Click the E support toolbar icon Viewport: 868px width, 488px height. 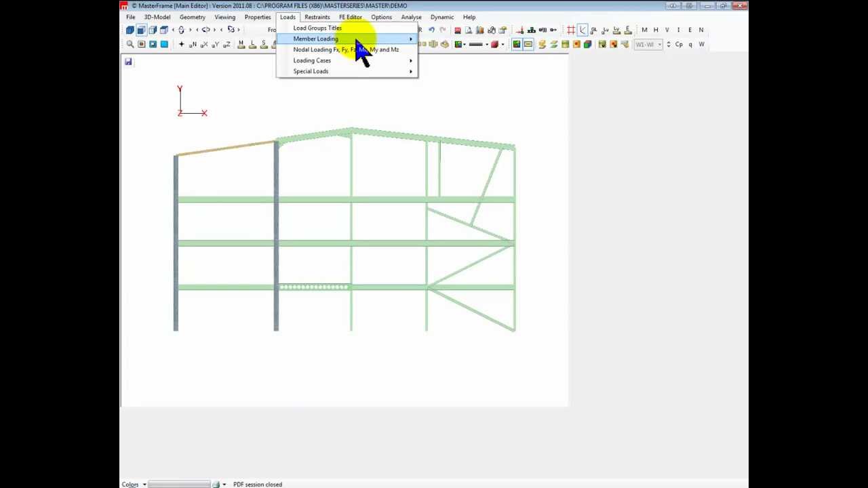[628, 30]
